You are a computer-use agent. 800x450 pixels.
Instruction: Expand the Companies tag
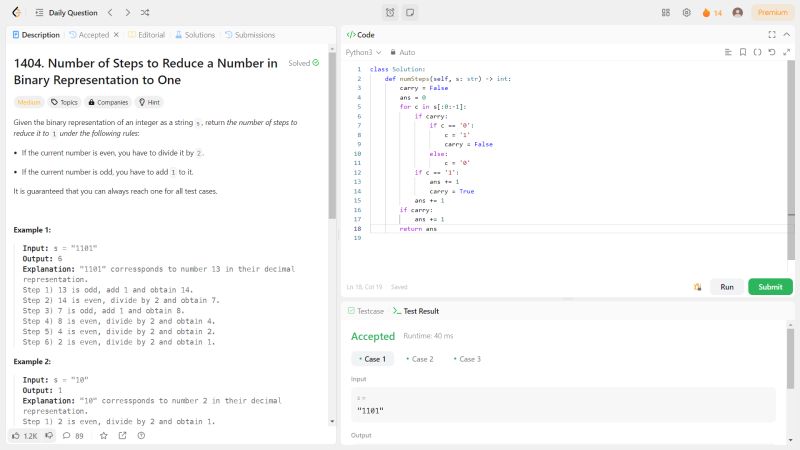tap(108, 102)
